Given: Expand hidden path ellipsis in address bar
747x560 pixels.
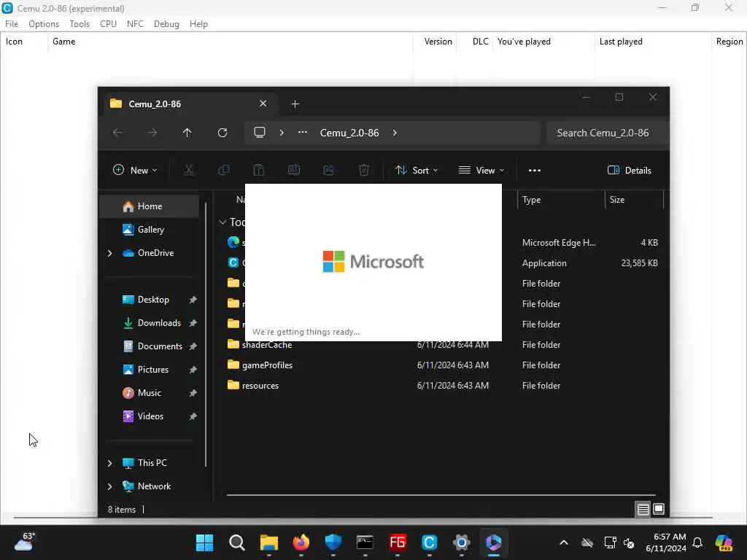Looking at the screenshot, I should tap(303, 133).
